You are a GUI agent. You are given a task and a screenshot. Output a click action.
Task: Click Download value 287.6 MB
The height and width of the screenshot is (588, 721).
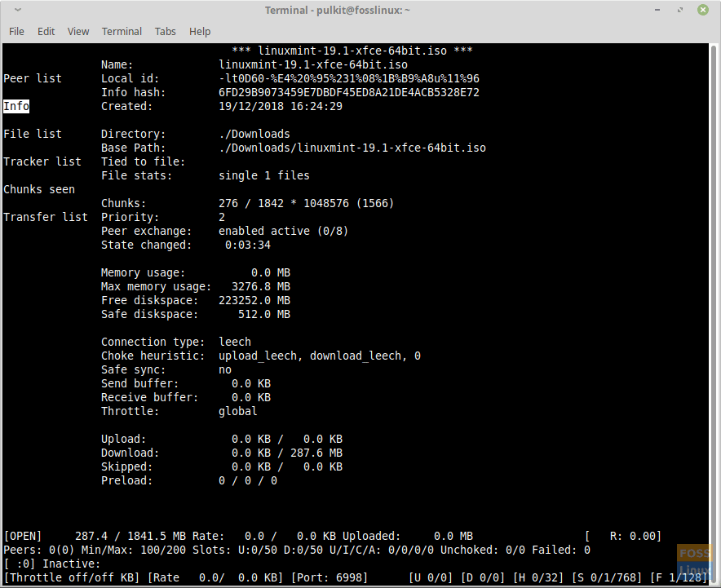[316, 453]
